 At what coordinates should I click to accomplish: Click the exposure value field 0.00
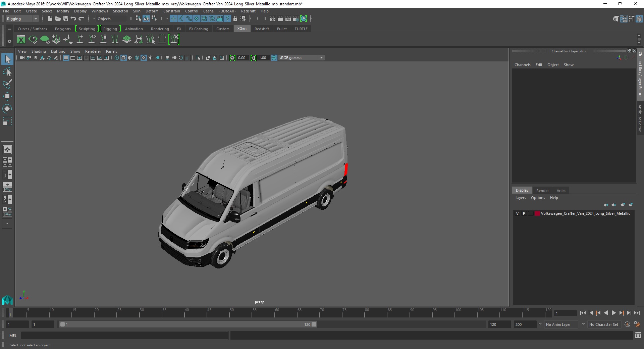click(x=242, y=58)
